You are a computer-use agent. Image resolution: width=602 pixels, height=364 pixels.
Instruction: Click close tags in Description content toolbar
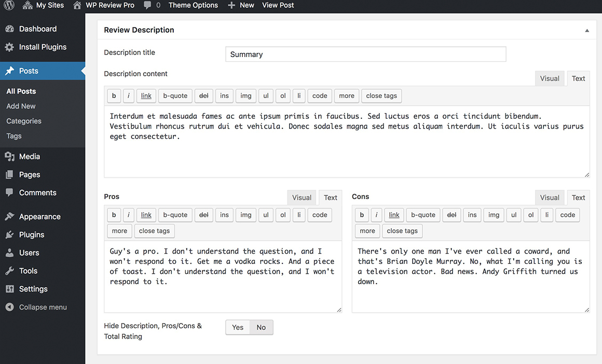[x=381, y=96]
